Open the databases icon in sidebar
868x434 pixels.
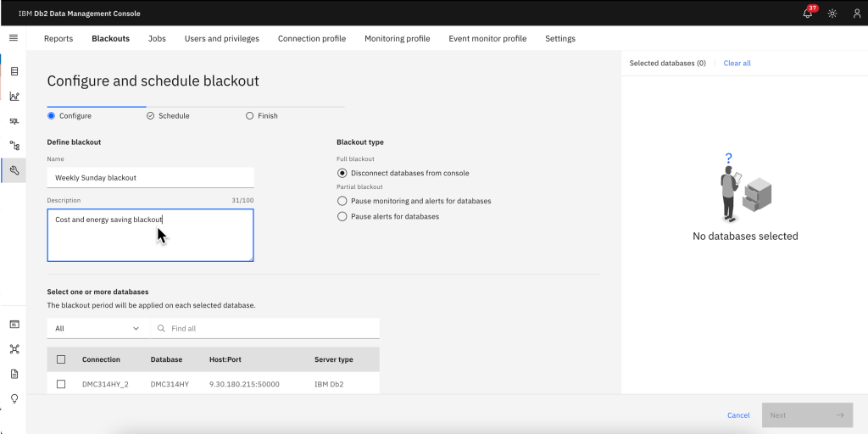(x=14, y=71)
